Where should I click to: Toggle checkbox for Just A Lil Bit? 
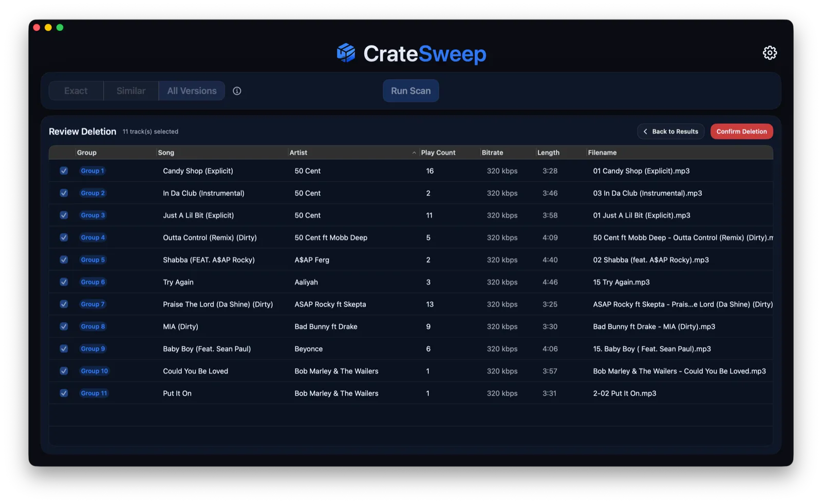coord(64,215)
